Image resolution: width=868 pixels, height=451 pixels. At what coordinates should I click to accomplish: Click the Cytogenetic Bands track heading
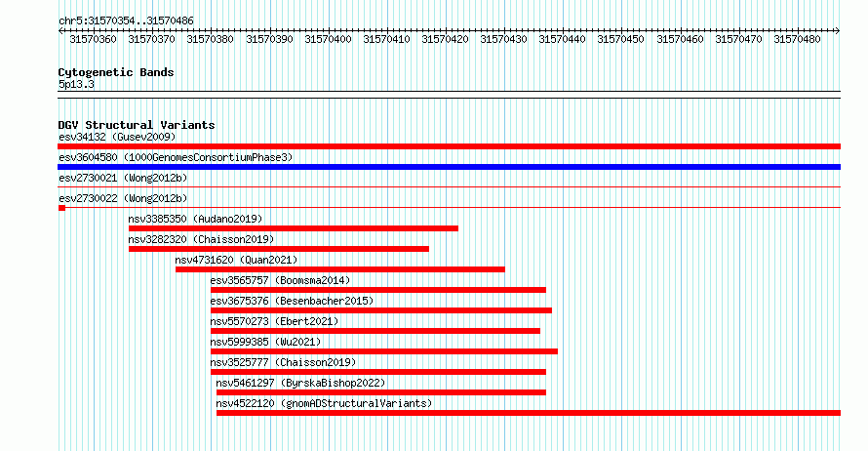[116, 72]
